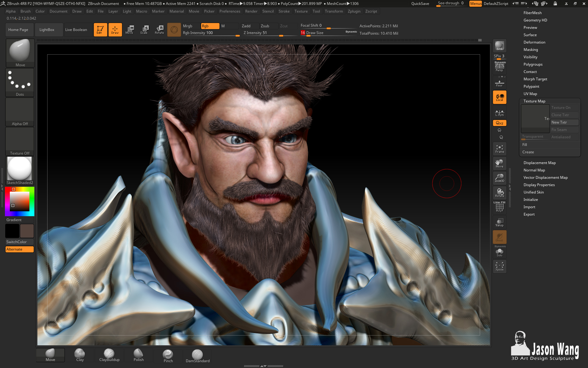Click the Xpose icon
This screenshot has width=588, height=368.
(499, 266)
